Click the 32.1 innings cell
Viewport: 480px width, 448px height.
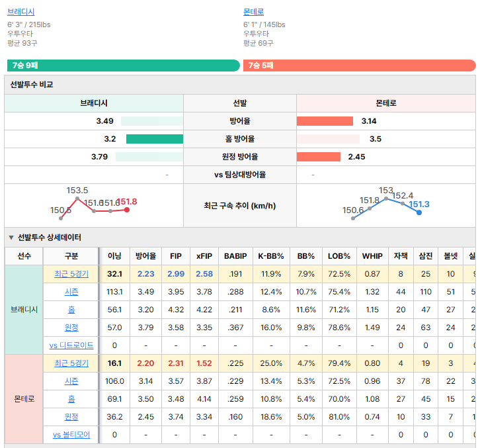115,274
